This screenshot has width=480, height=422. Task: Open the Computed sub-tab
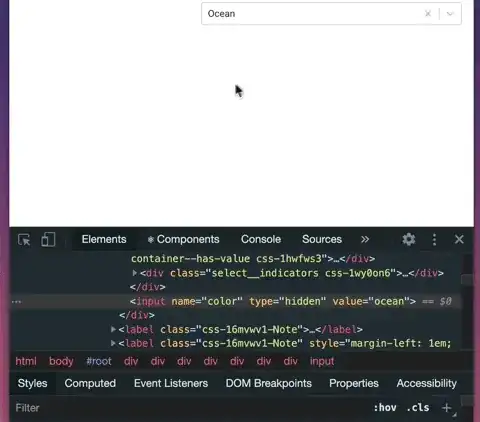coord(90,383)
